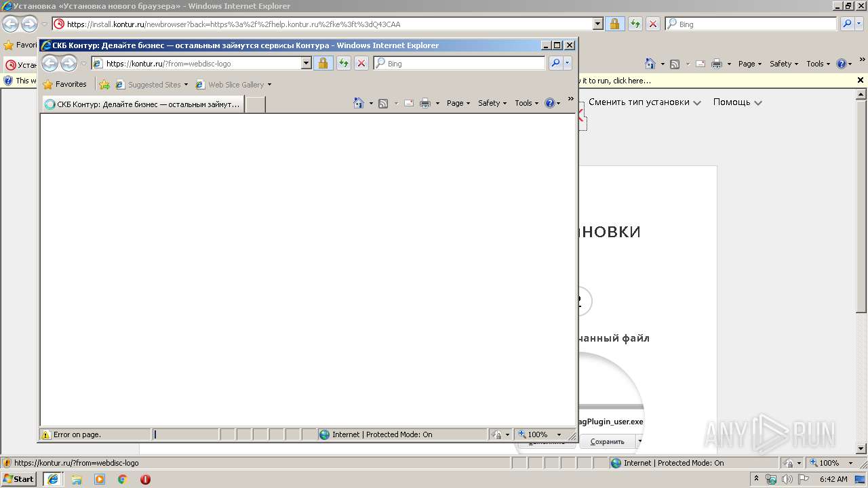The image size is (868, 488).
Task: Click Back arrow in front kontur.ru window
Action: point(50,64)
